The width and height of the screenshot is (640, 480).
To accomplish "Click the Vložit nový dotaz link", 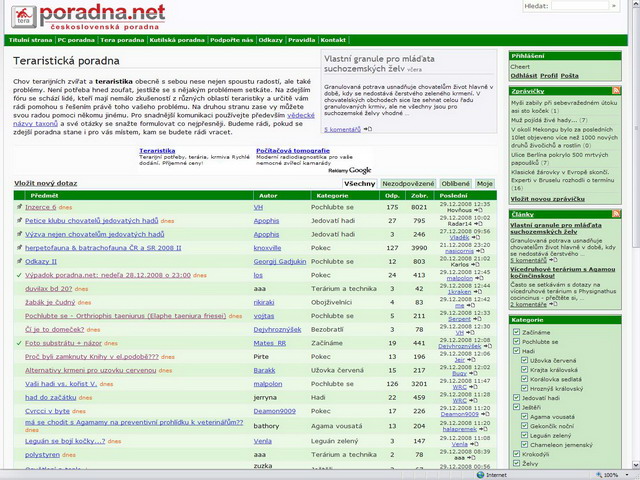I will [x=45, y=184].
